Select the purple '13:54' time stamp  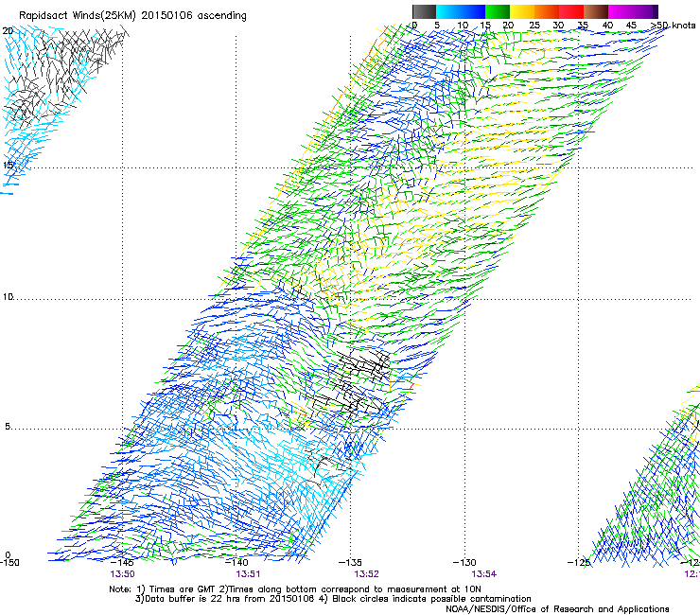484,574
